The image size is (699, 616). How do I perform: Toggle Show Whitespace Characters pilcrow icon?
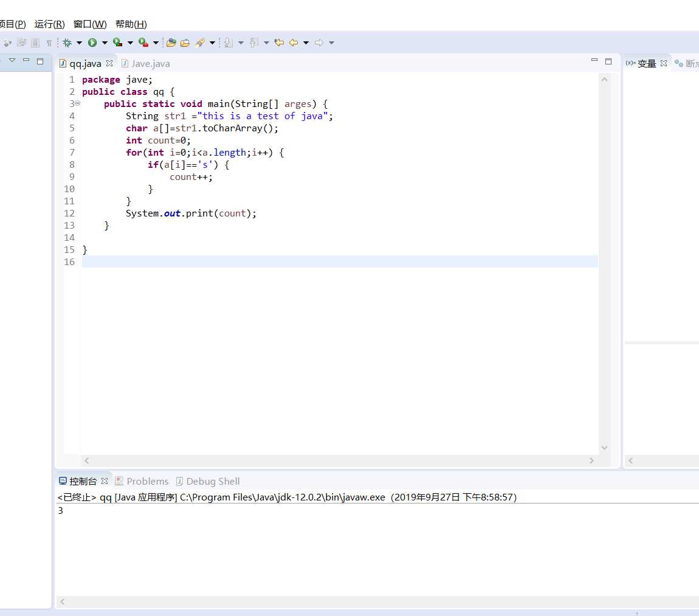pyautogui.click(x=49, y=43)
